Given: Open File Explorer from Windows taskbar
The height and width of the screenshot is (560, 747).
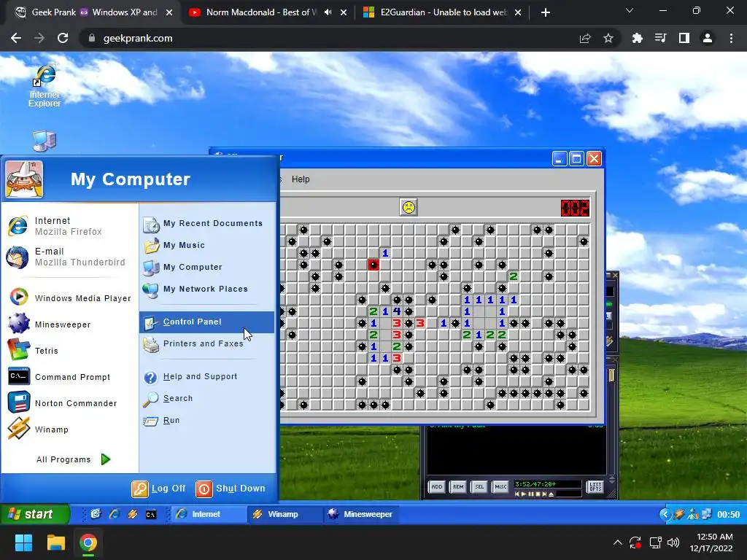Looking at the screenshot, I should [55, 542].
